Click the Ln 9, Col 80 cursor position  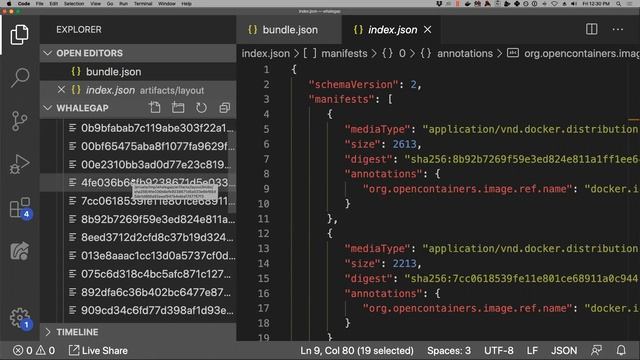[357, 351]
